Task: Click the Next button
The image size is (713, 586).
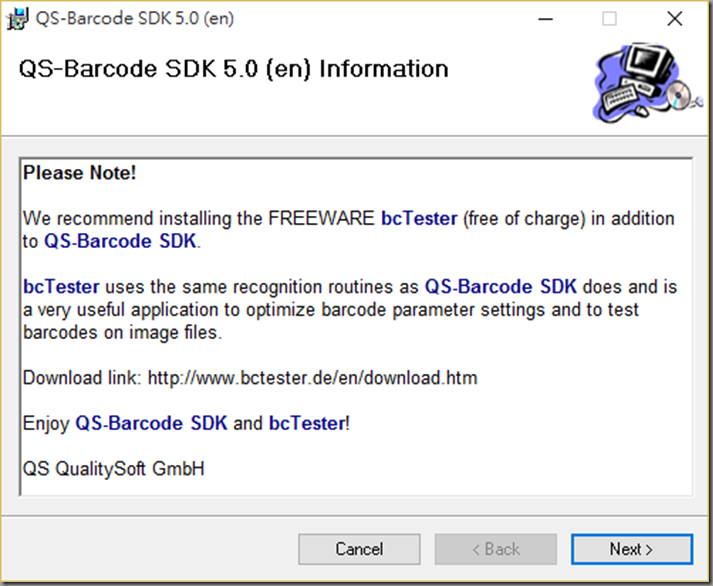Action: (x=632, y=549)
